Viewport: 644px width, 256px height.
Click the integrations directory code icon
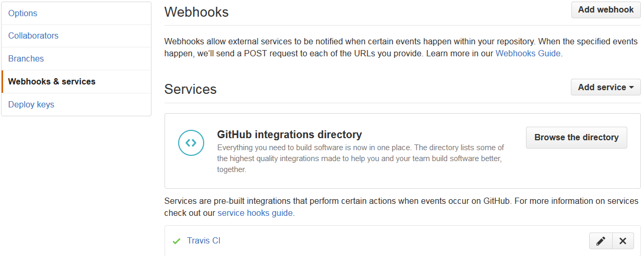(x=191, y=143)
